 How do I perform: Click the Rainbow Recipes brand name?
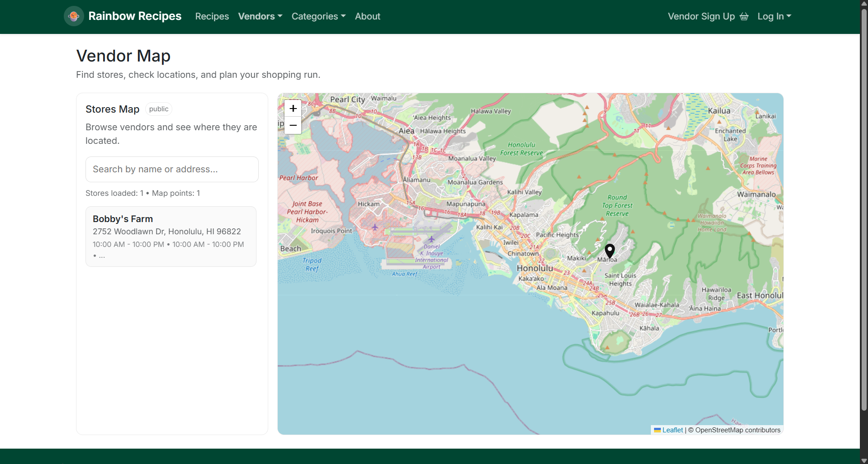click(x=135, y=16)
